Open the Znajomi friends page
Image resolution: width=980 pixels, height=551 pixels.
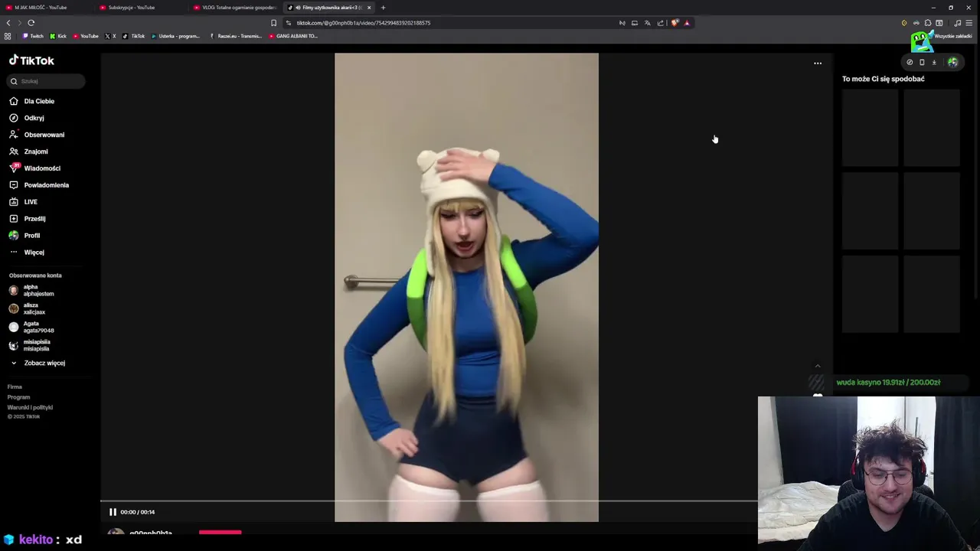pos(28,152)
